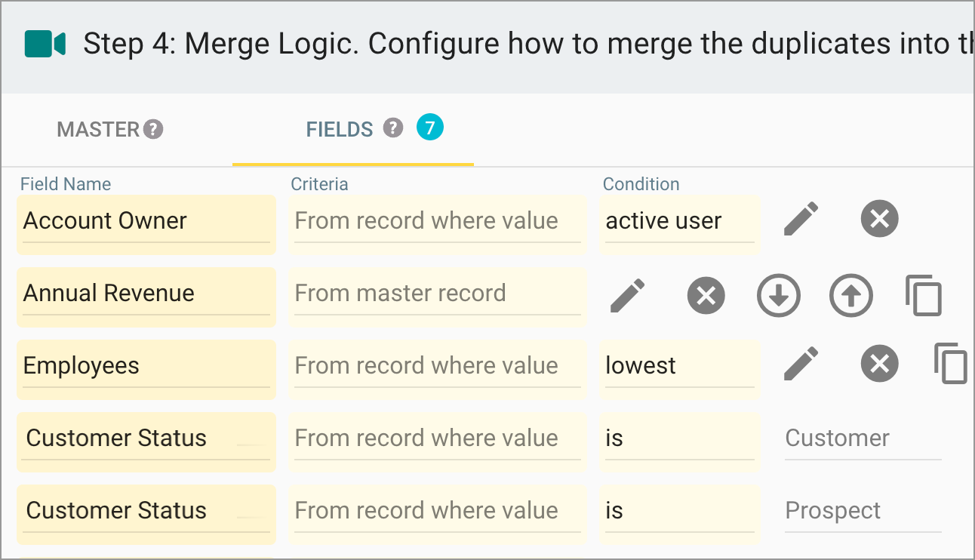Switch to the FIELDS tab
Viewport: 975px width, 560px height.
pos(340,130)
